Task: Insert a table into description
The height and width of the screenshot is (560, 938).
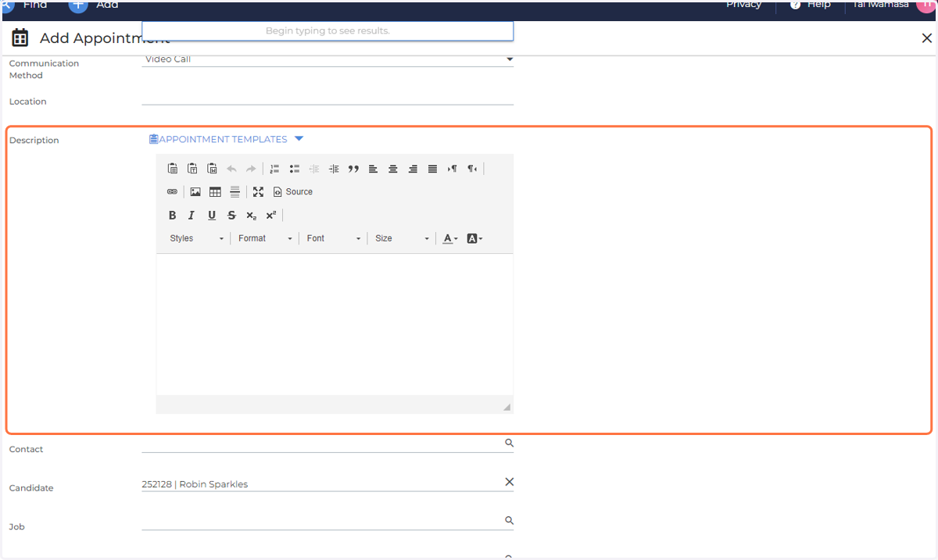Action: coord(215,192)
